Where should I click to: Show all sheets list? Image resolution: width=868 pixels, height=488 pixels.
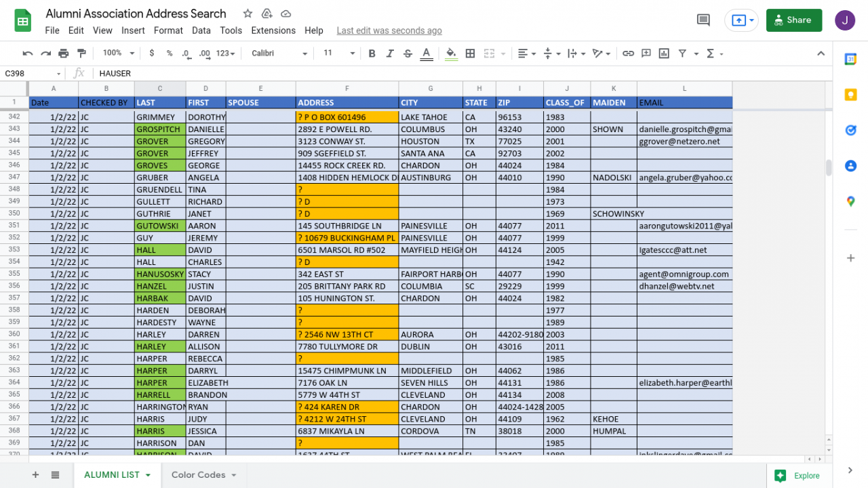point(55,475)
